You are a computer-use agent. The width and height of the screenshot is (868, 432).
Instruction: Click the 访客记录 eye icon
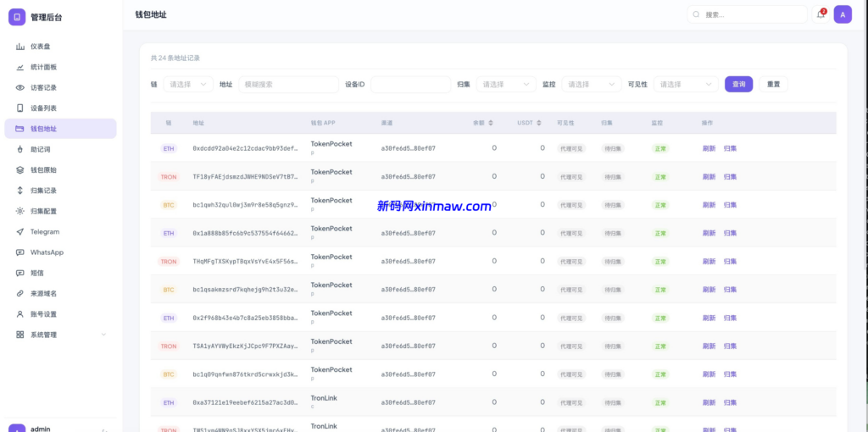point(20,87)
